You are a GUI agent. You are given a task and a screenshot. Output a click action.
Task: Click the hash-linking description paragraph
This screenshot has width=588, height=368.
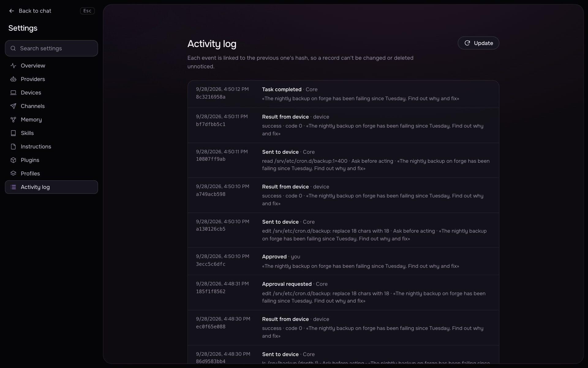pyautogui.click(x=300, y=62)
